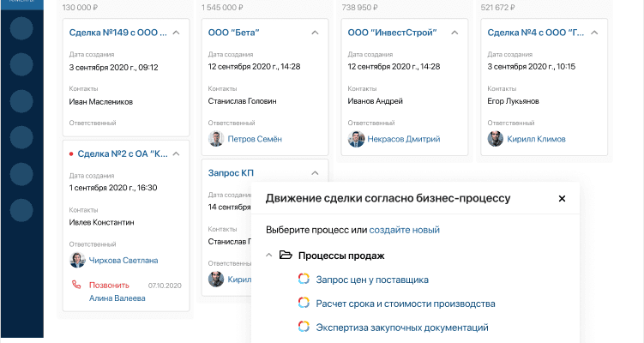Collapse the ООО "Бета" deal card
The image size is (644, 343).
pyautogui.click(x=315, y=33)
